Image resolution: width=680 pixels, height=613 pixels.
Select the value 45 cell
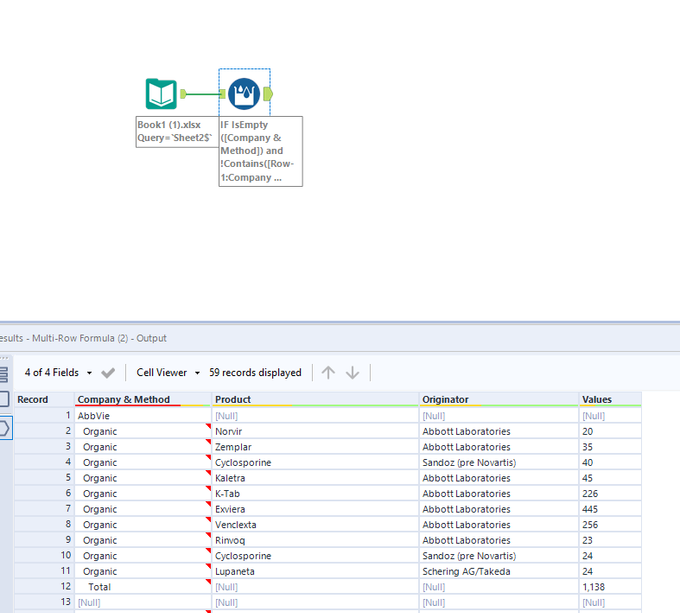click(x=610, y=478)
